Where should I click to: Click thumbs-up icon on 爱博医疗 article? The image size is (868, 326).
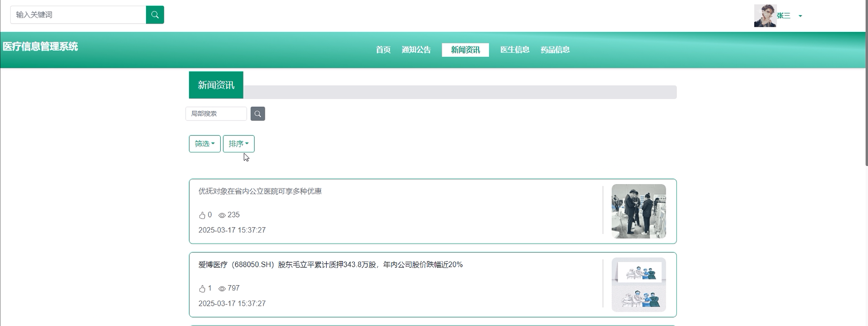(x=202, y=289)
